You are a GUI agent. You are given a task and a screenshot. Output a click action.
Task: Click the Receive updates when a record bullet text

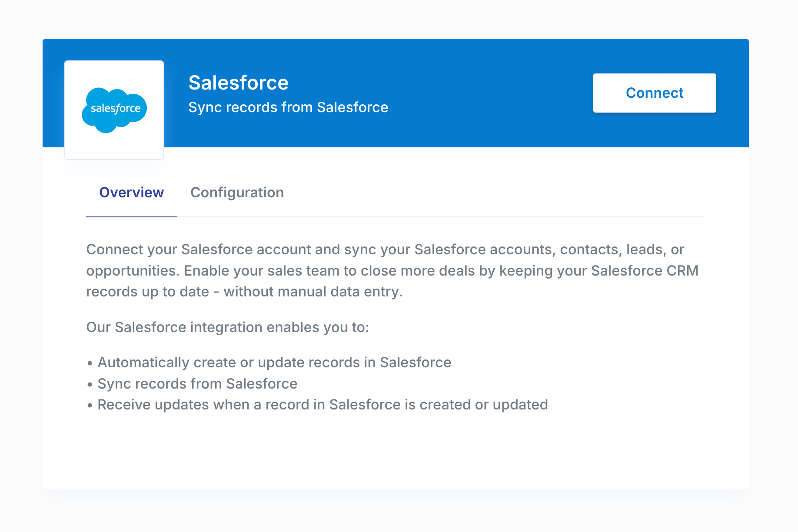323,405
